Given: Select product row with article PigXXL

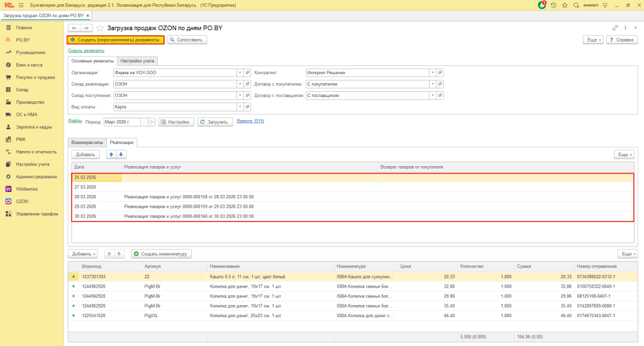Looking at the screenshot, I should pos(353,316).
